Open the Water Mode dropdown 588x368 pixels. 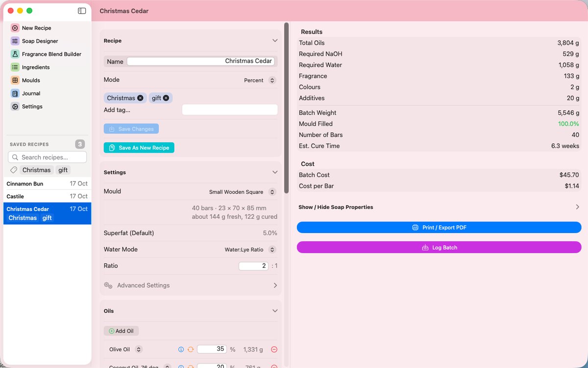pyautogui.click(x=250, y=250)
